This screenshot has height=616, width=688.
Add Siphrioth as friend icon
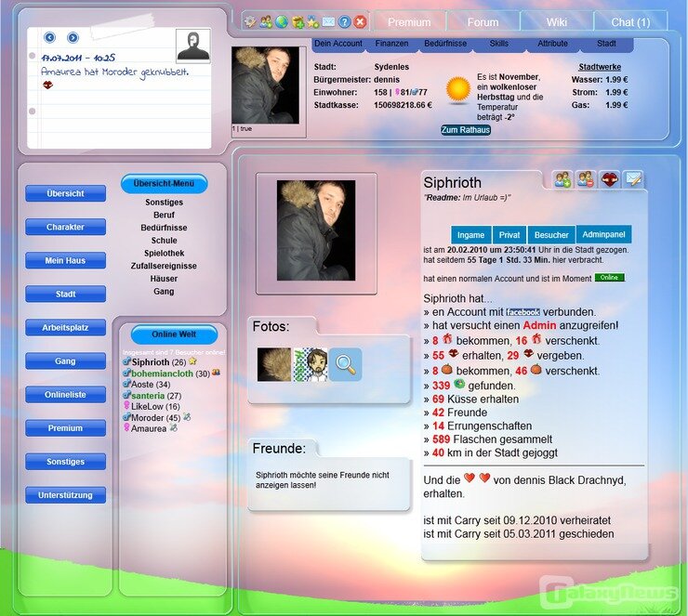pos(562,179)
